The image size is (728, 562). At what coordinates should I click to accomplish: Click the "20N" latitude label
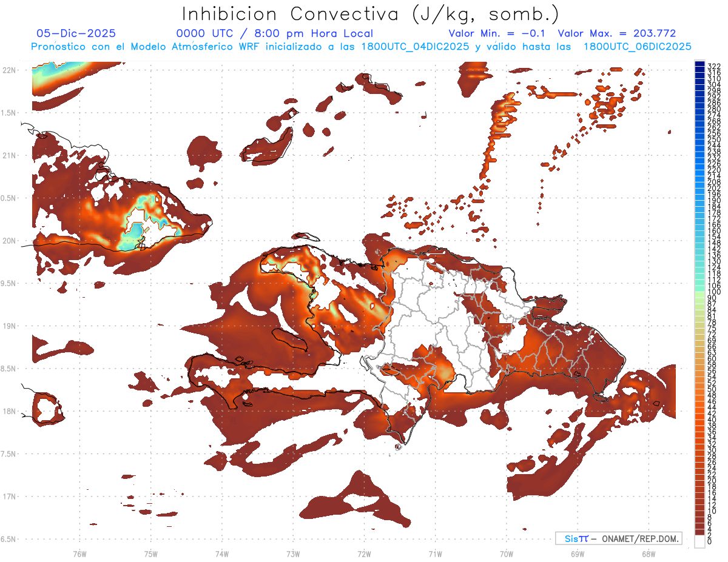9,241
